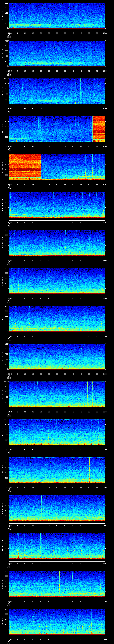Select the spectrogram panel starting at 22:15:00

tap(57, 54)
